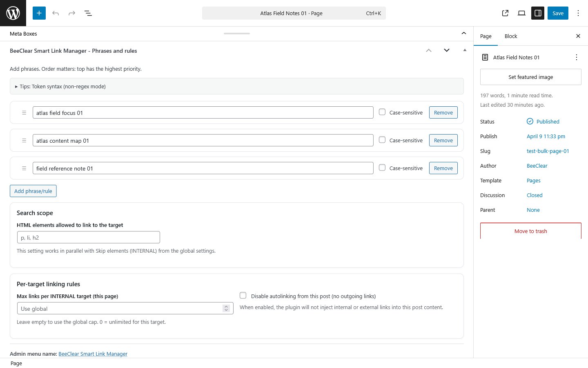Image resolution: width=588 pixels, height=368 pixels.
Task: Open the Document Overview list view
Action: point(88,13)
